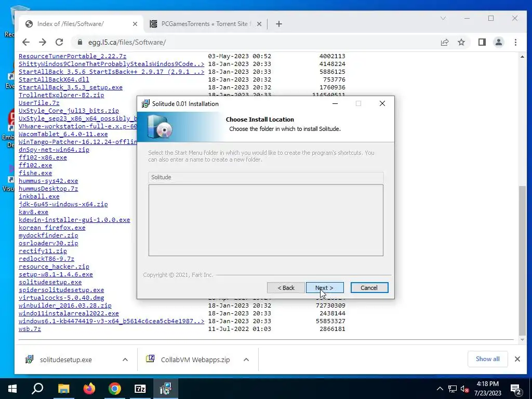This screenshot has width=532, height=399.
Task: Expand solitudesetup.exe download options
Action: tap(125, 360)
